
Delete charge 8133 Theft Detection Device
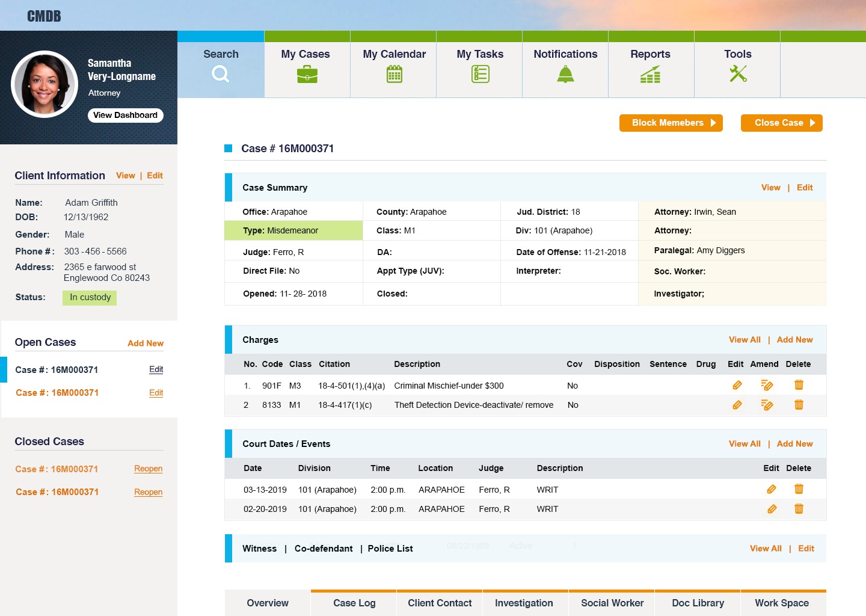pos(799,405)
